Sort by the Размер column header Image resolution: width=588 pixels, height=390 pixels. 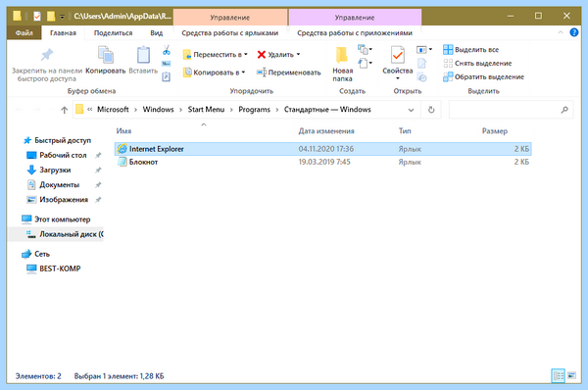[x=495, y=131]
